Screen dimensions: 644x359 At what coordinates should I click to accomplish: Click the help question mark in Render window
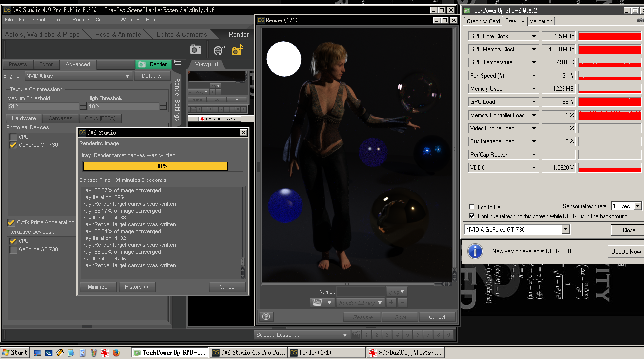pyautogui.click(x=266, y=316)
